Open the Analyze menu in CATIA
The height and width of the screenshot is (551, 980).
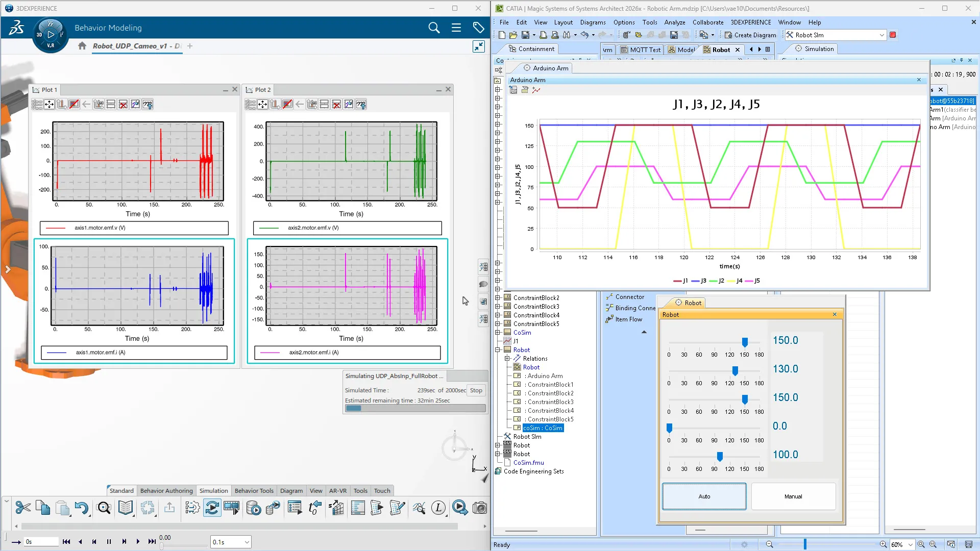pos(674,22)
